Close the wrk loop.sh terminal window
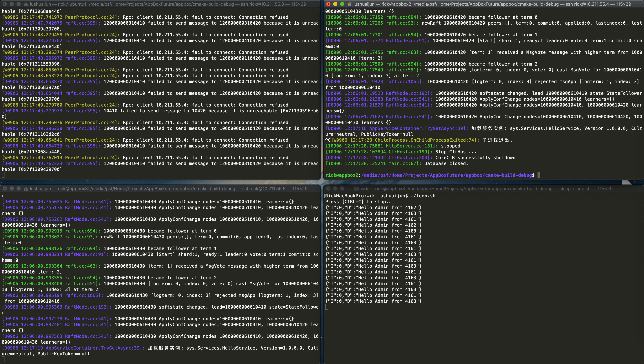Viewport: 644px width, 364px height. pyautogui.click(x=328, y=188)
